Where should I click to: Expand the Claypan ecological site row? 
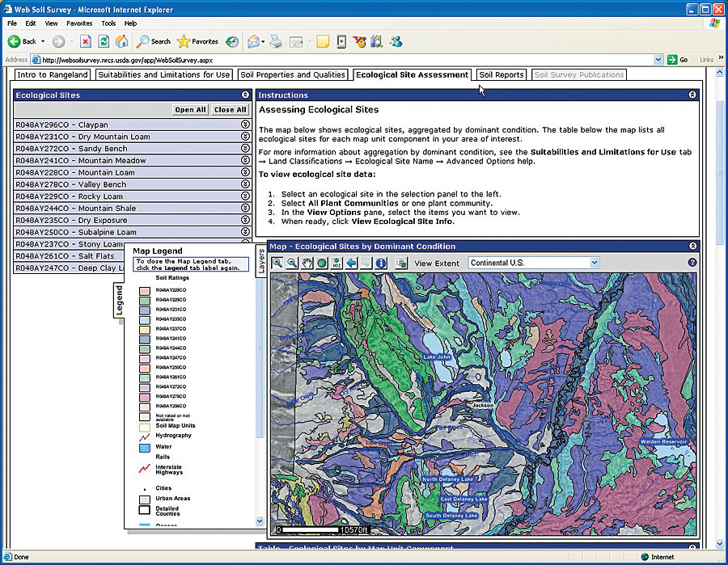245,125
